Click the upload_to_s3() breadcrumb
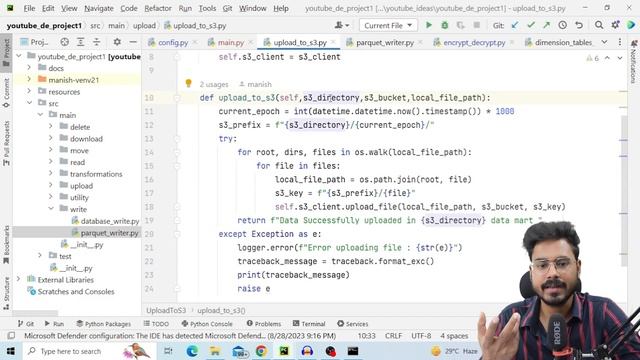The image size is (640, 360). point(221,311)
